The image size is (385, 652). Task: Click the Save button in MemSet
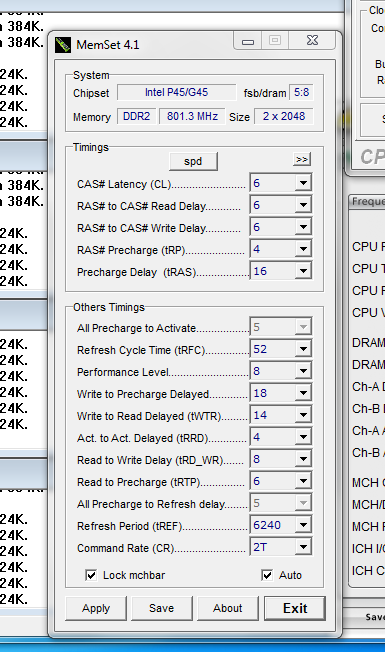[162, 608]
